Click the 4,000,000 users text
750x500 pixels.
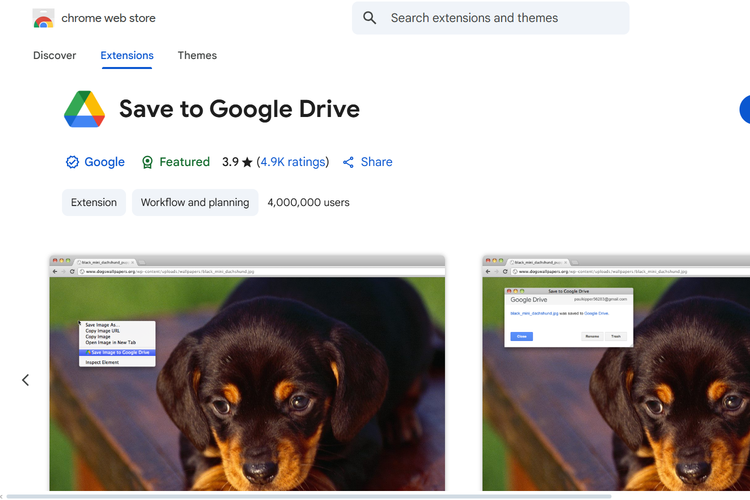[x=309, y=202]
